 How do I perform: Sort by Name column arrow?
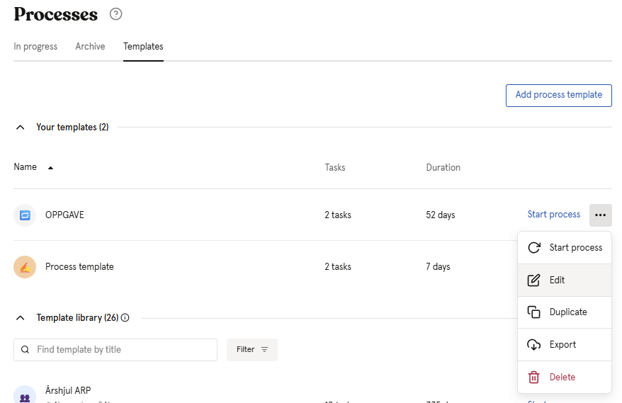[50, 168]
